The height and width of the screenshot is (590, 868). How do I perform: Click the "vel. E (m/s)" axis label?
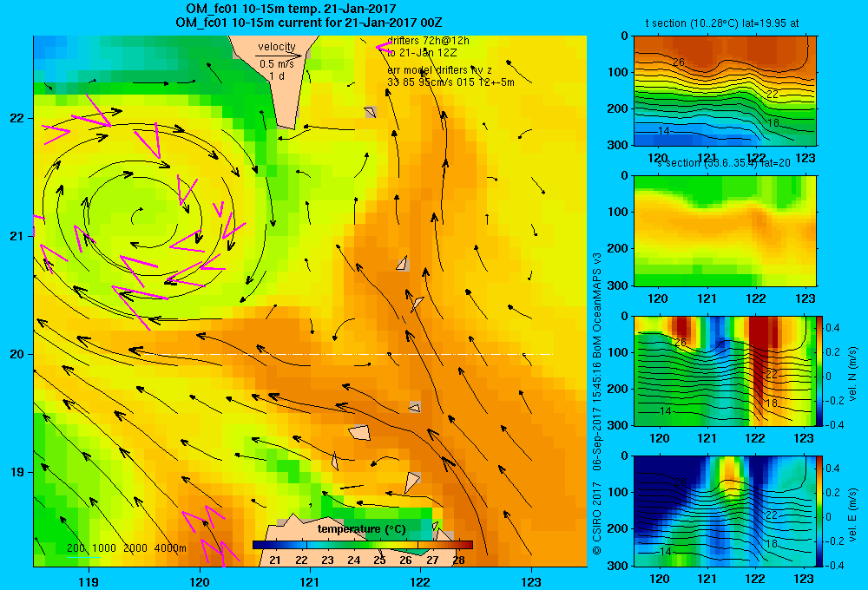tap(853, 513)
